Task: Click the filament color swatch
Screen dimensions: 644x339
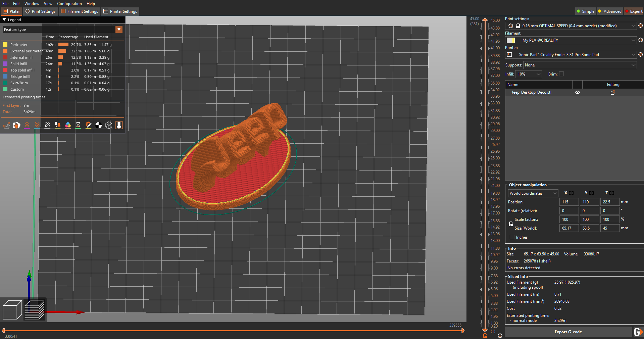Action: point(511,40)
